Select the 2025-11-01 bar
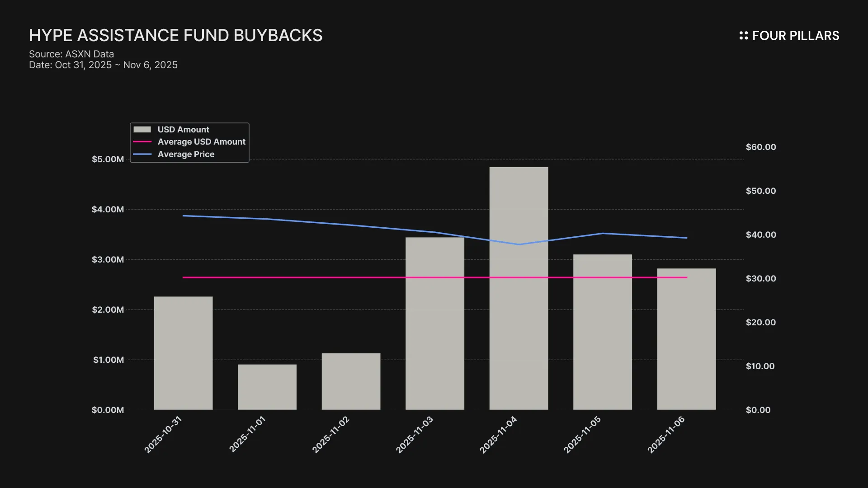 267,387
